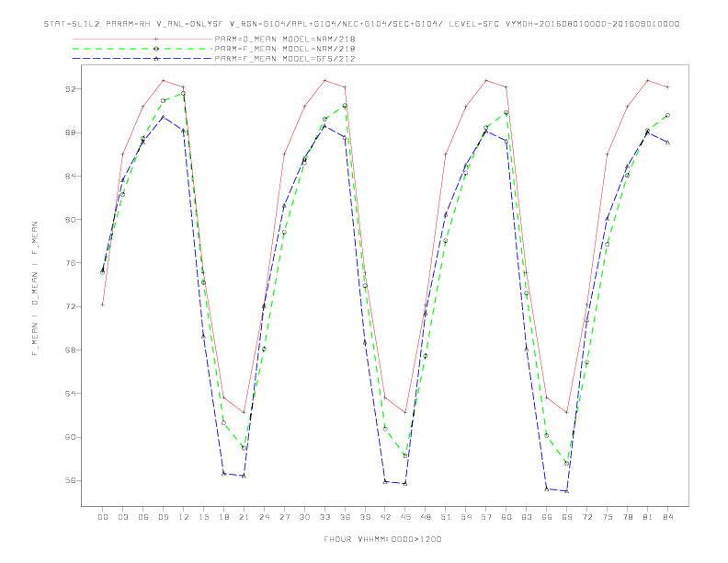Screen dimensions: 728x563
Task: Click y-axis tick label 68
Action: 71,350
